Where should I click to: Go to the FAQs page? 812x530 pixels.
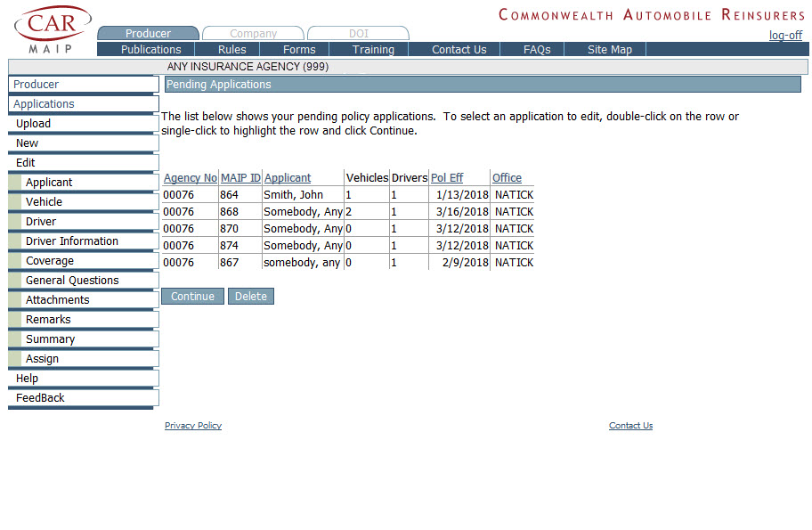point(536,50)
